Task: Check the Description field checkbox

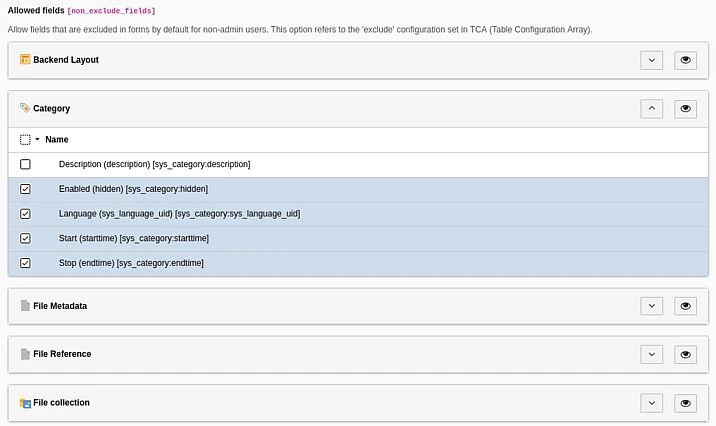Action: 25,164
